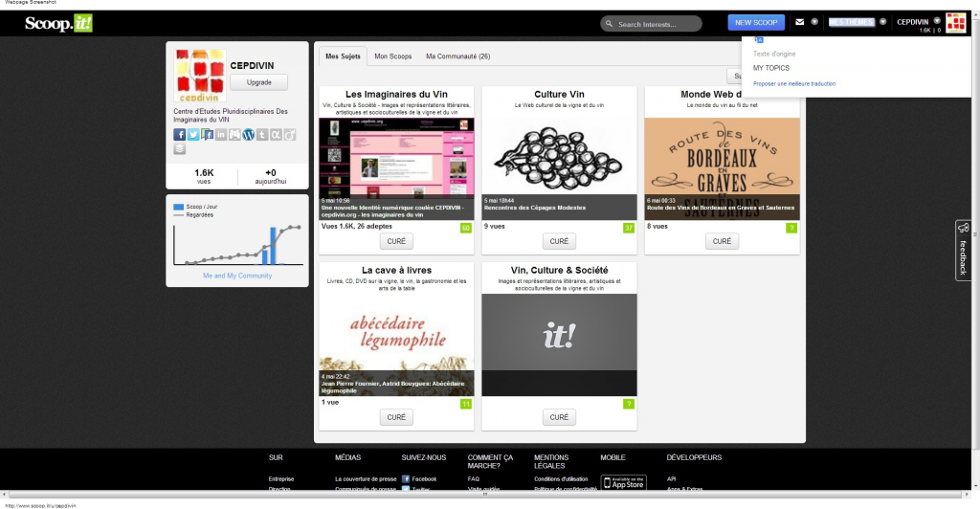
Task: Click Curé under Monde Web card
Action: (x=722, y=241)
